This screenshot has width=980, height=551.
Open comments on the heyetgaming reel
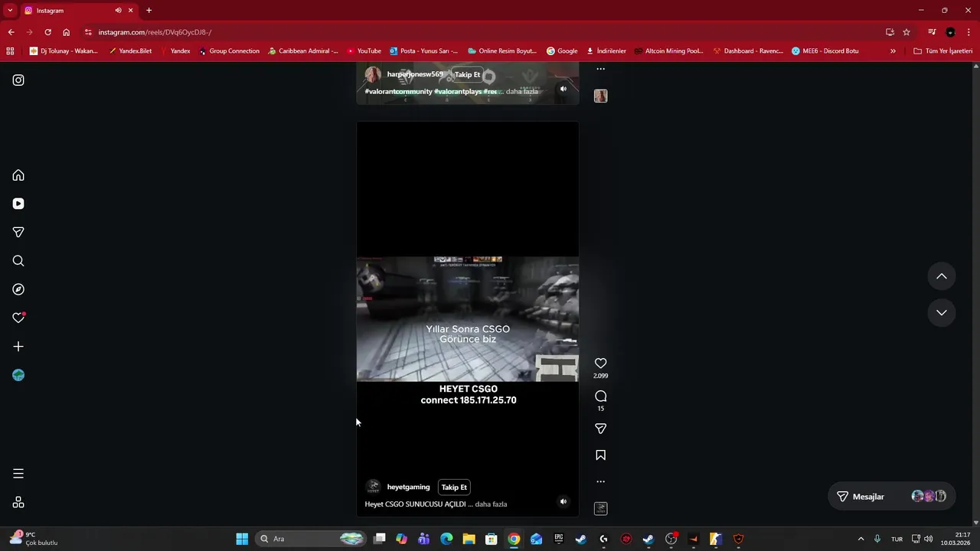[x=600, y=396]
